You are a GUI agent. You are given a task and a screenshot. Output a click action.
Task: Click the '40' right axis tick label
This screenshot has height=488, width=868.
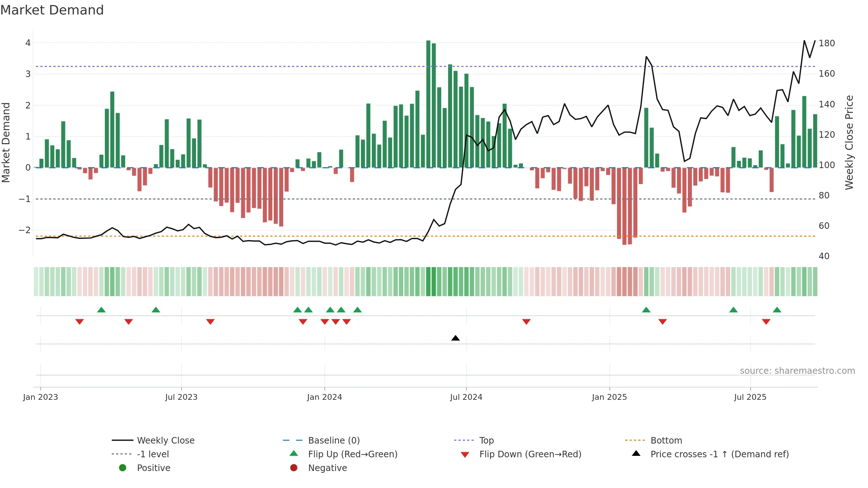[x=824, y=256]
